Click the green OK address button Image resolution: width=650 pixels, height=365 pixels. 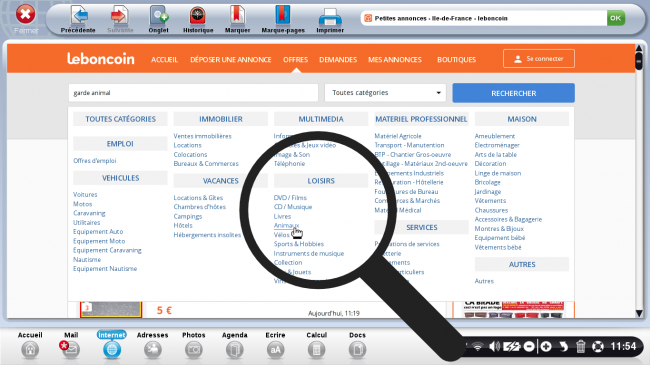pos(616,18)
